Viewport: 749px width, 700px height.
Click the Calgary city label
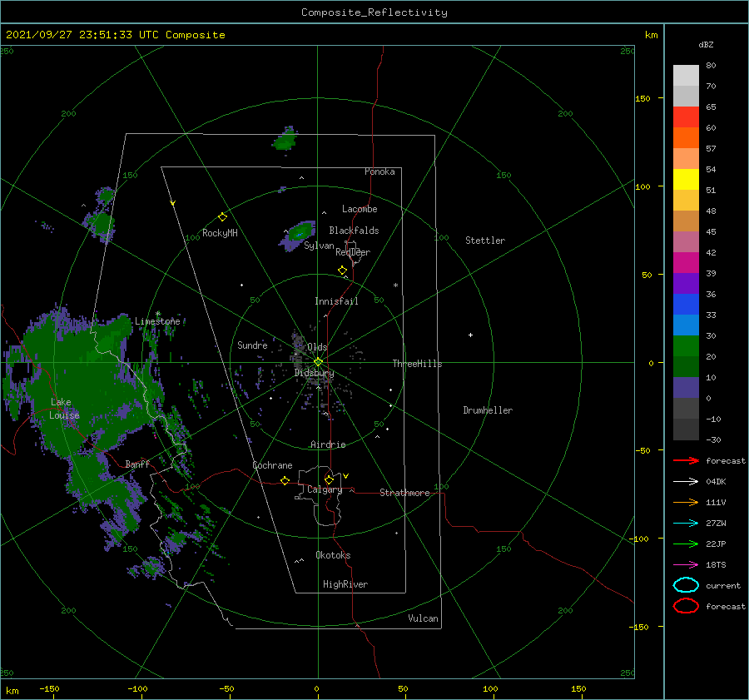point(325,489)
